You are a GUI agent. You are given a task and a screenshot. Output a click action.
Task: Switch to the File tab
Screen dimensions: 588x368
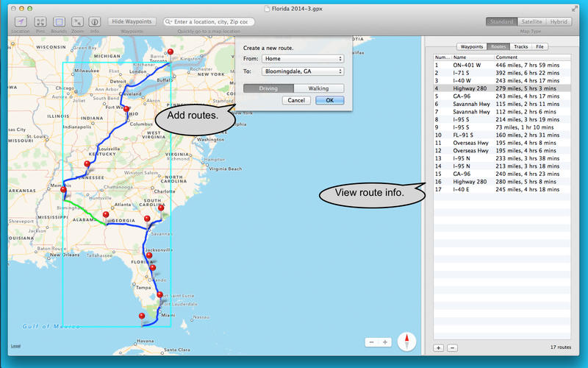coord(540,46)
